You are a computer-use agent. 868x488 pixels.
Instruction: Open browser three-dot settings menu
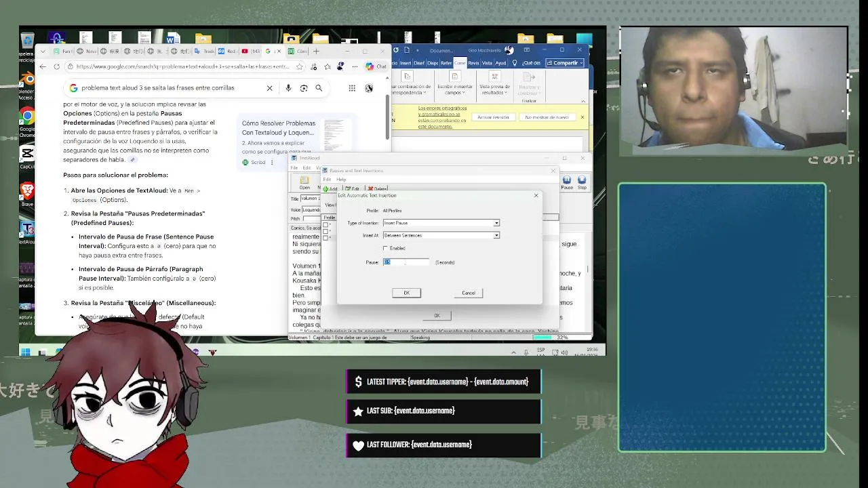point(355,66)
